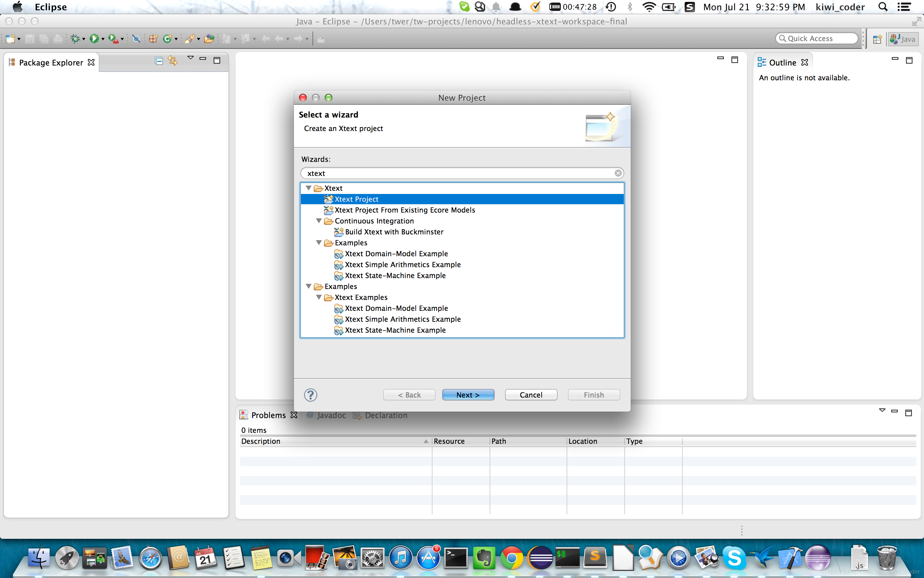Viewport: 924px width, 578px height.
Task: Click the Run External Tools icon
Action: click(113, 39)
